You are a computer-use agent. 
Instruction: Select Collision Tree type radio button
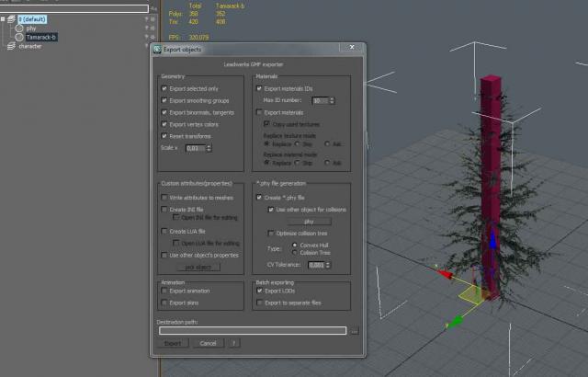[x=294, y=254]
